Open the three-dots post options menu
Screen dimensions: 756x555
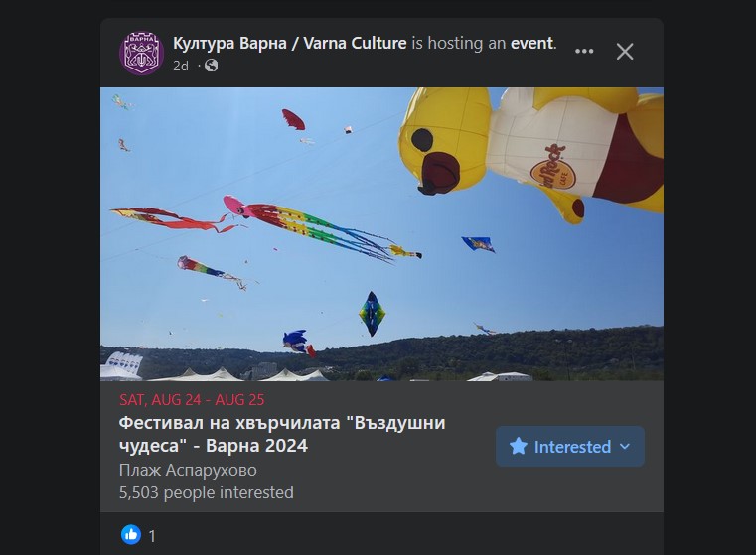(x=584, y=51)
